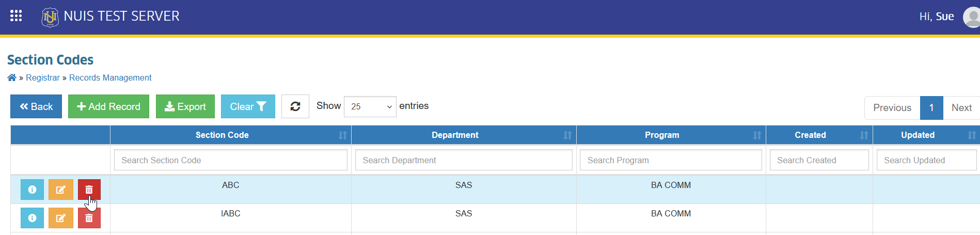Edit the IABC section record
The width and height of the screenshot is (980, 235).
(60, 218)
